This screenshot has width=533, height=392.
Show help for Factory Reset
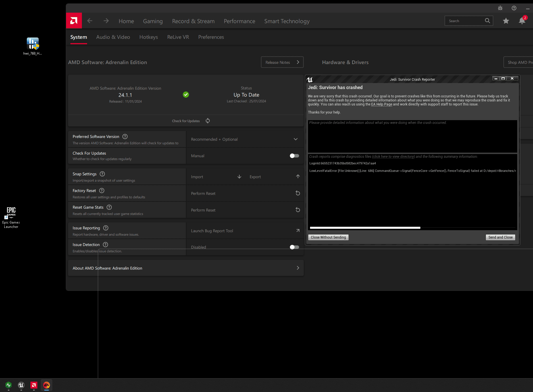tap(102, 191)
